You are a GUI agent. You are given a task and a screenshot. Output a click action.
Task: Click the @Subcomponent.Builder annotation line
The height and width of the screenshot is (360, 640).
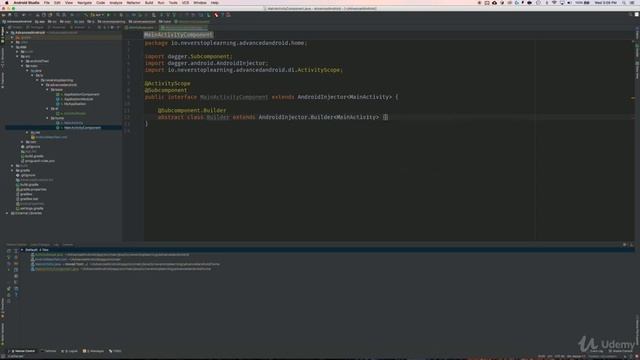tap(192, 110)
